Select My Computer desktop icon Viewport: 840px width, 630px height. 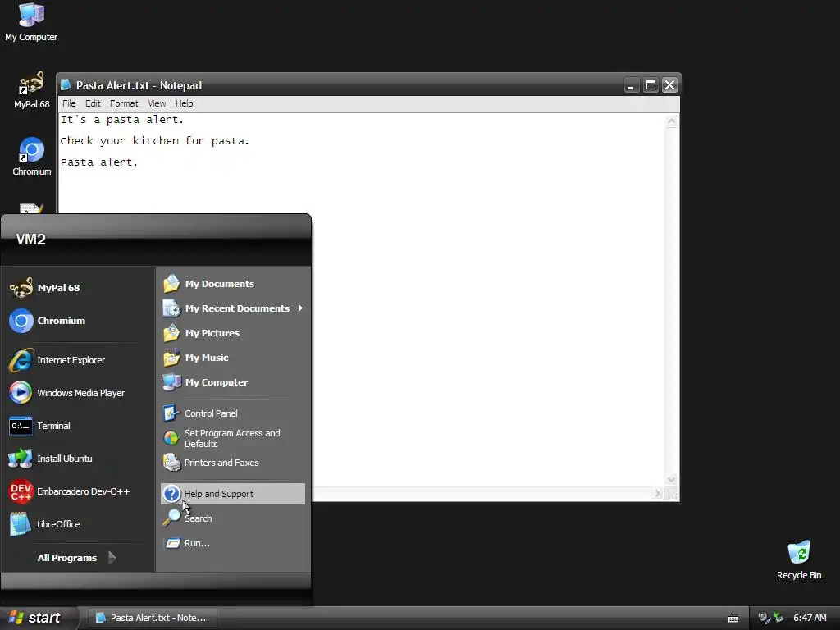point(31,21)
